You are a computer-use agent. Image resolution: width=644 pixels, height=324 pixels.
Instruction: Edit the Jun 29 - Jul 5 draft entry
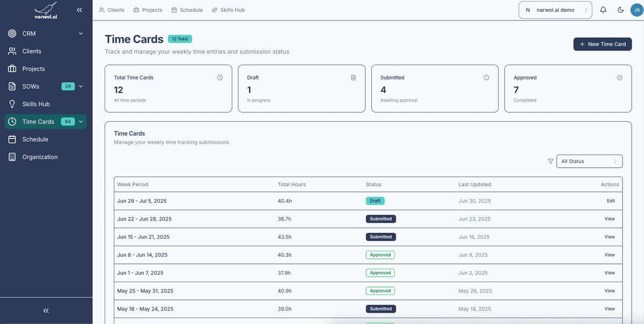pyautogui.click(x=611, y=201)
